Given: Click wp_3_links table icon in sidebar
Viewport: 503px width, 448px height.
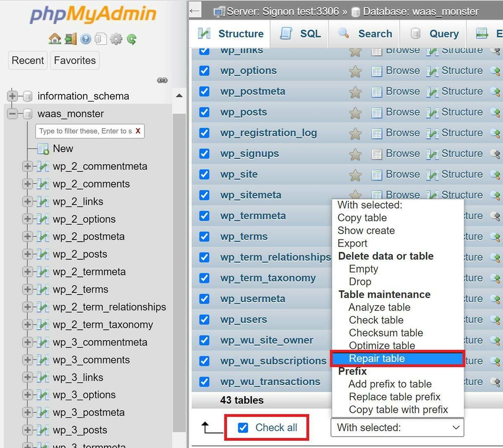Looking at the screenshot, I should coord(43,378).
